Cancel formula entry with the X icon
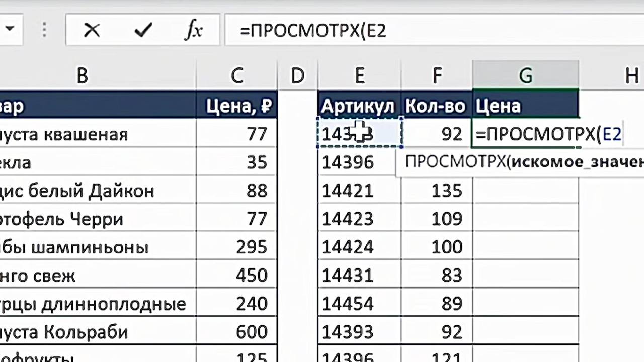The image size is (644, 362). [92, 31]
